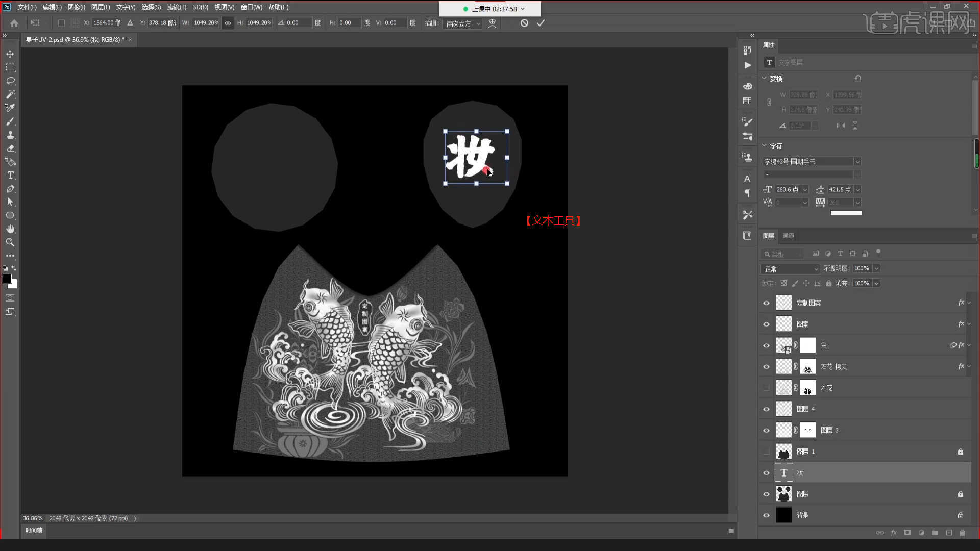Open the 不透明度 opacity dropdown arrow
980x551 pixels.
pos(876,268)
